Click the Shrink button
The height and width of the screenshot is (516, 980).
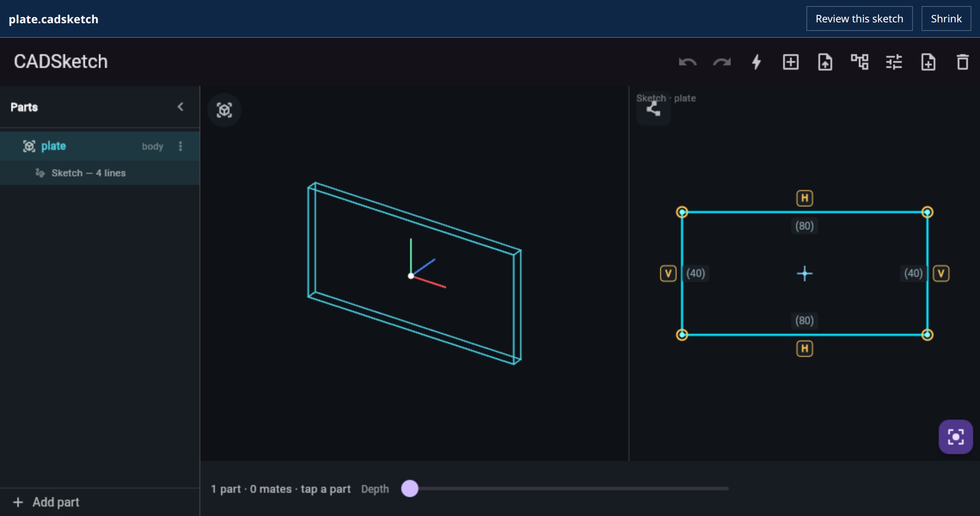[946, 18]
